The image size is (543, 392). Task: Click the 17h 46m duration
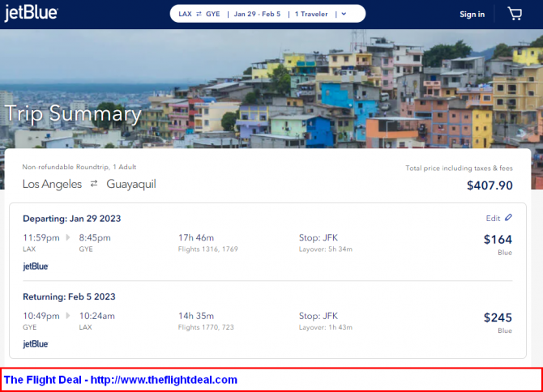tap(196, 237)
